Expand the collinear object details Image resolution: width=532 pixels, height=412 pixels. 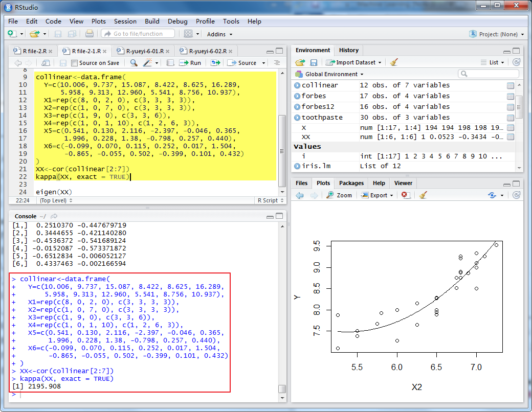click(297, 85)
